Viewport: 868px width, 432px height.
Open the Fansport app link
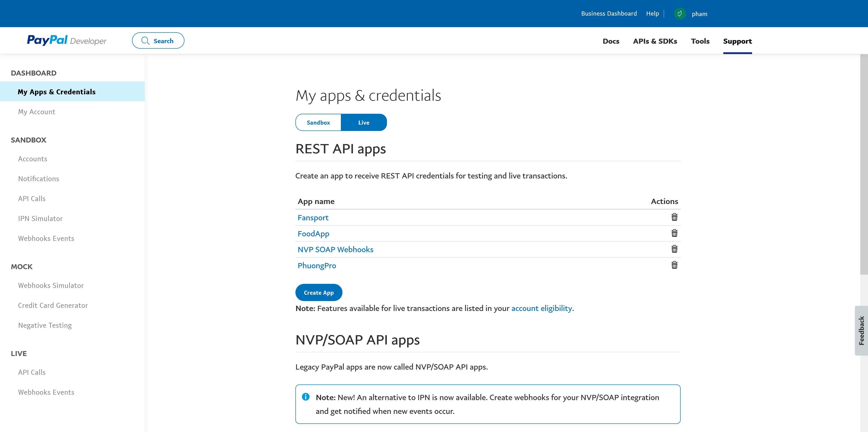pyautogui.click(x=313, y=218)
